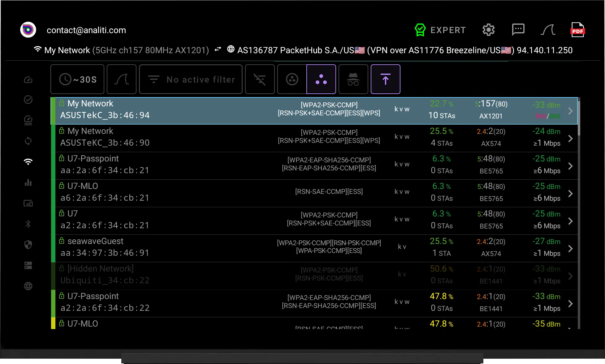The width and height of the screenshot is (605, 364).
Task: Select the speedometer icon in sidebar
Action: tap(28, 80)
